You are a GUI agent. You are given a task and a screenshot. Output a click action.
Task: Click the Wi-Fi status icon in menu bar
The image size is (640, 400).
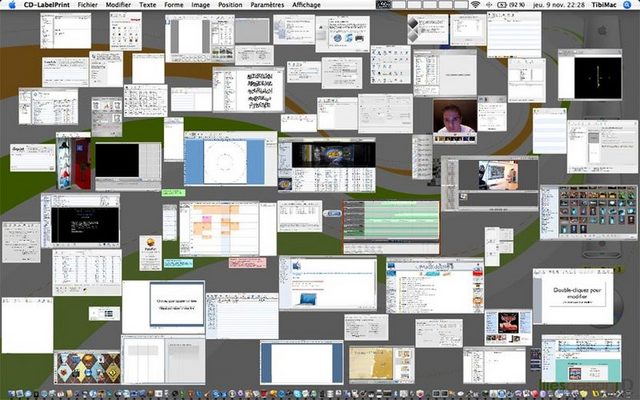point(473,5)
